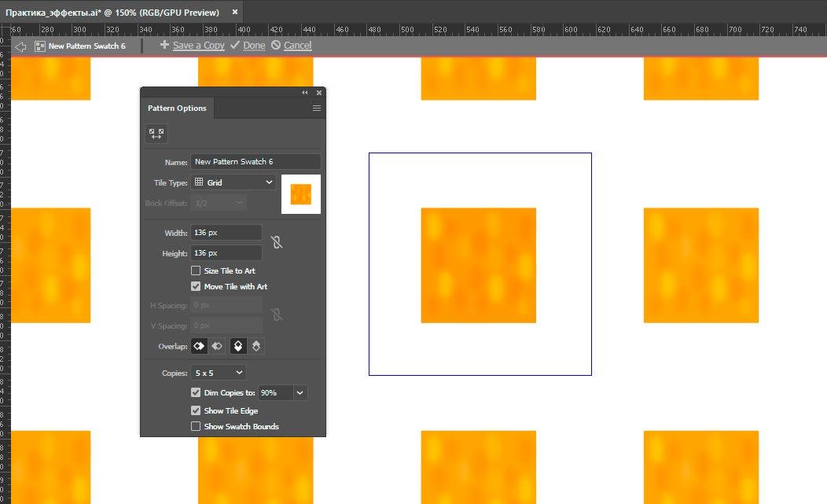Viewport: 827px width, 504px height.
Task: Select the Практика_эффекты.ai document tab
Action: tap(112, 12)
